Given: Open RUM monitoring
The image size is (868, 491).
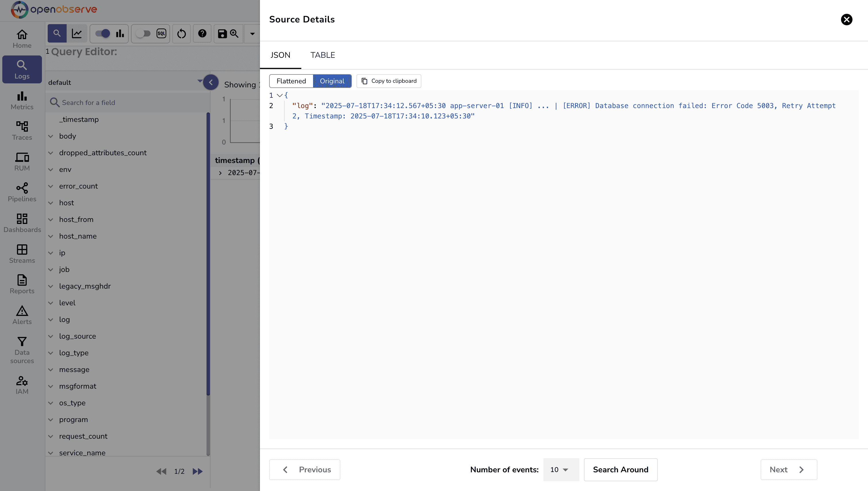Looking at the screenshot, I should (x=22, y=161).
